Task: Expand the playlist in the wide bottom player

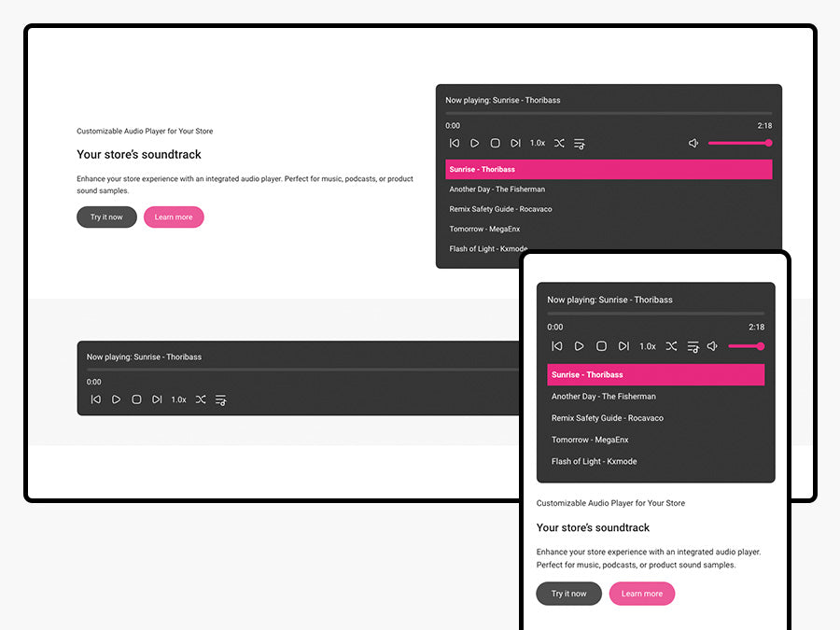Action: coord(221,399)
